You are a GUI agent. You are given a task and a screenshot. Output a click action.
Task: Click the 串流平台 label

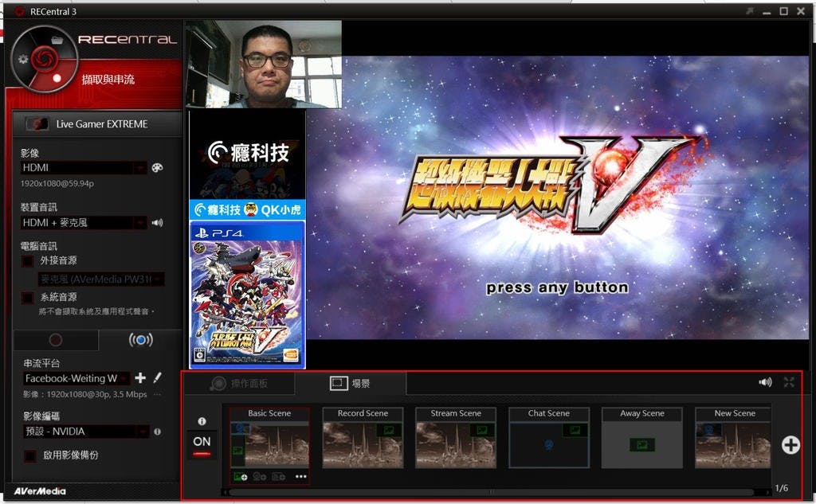41,363
